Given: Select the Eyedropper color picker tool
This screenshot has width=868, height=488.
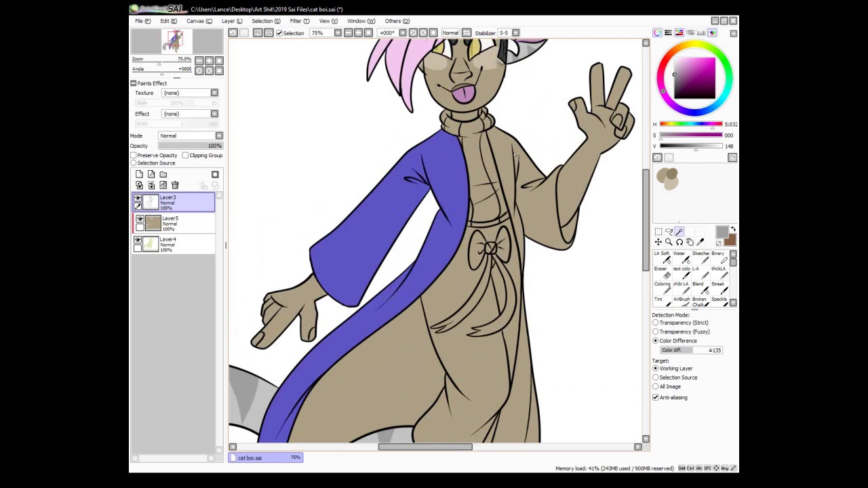Looking at the screenshot, I should (x=700, y=242).
